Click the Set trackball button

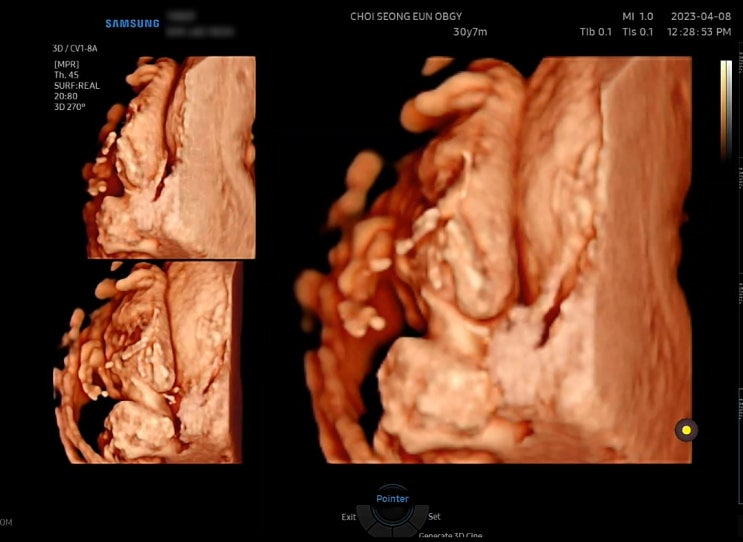(435, 517)
